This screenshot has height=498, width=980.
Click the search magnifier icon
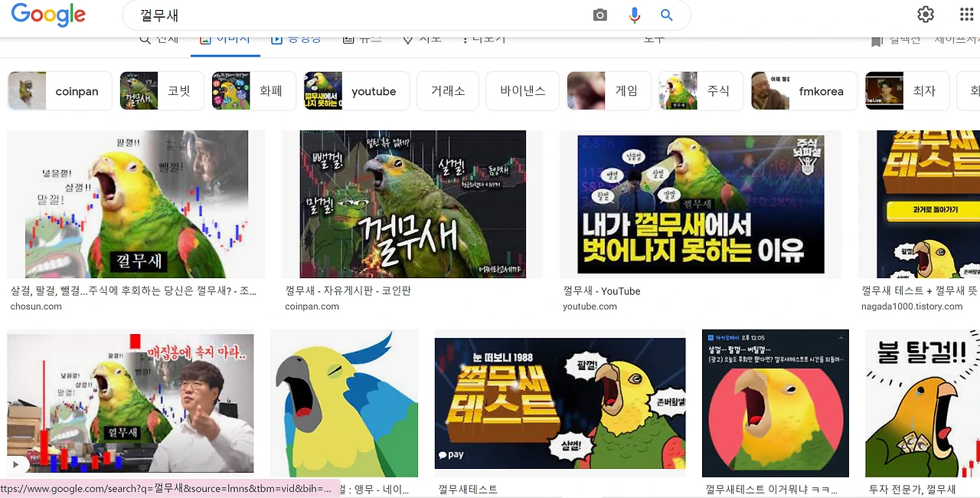[665, 15]
